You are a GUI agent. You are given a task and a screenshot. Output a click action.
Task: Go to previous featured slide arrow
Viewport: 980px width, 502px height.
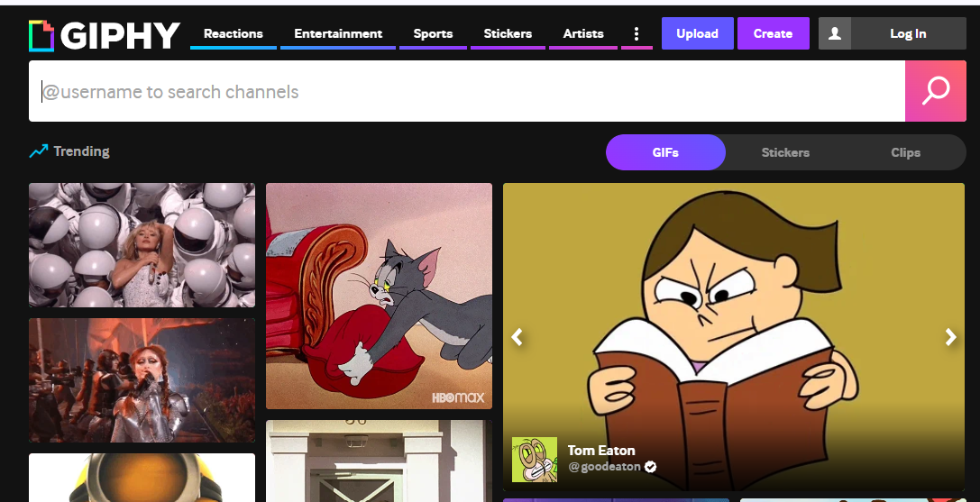517,337
